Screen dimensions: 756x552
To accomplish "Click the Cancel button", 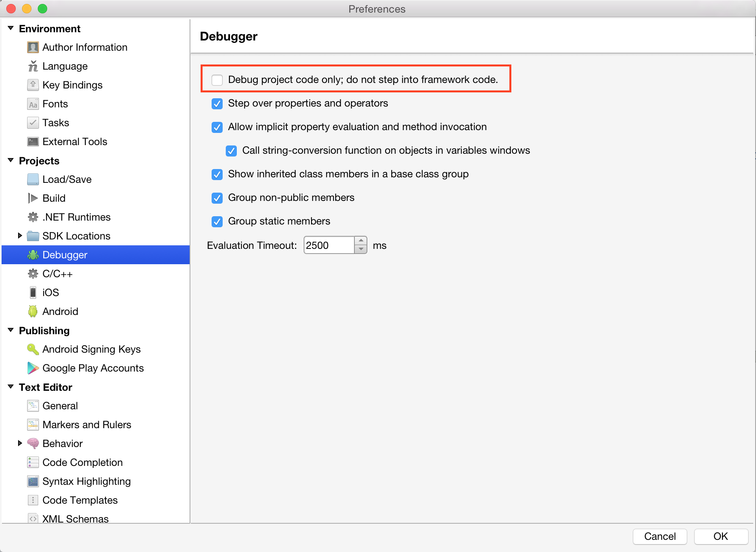I will pos(660,536).
